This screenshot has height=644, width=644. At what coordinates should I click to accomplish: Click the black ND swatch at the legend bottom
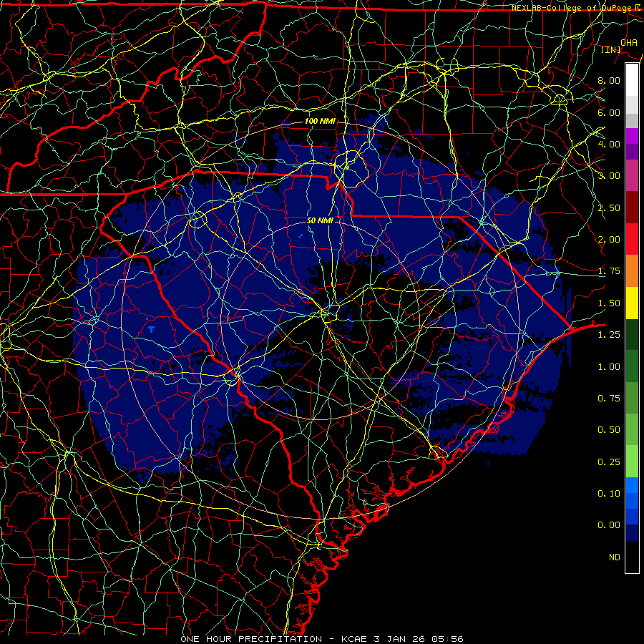point(632,557)
